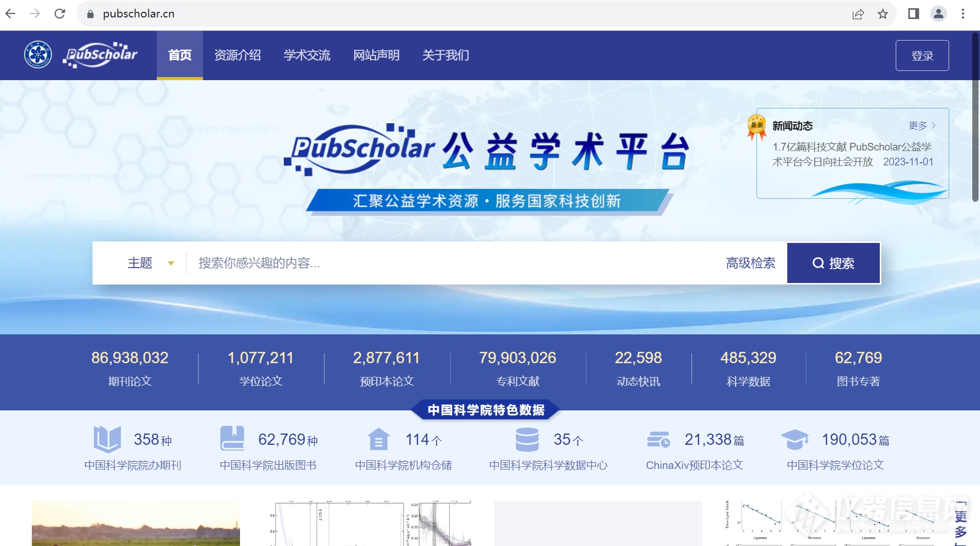Open the 高级检索 advanced search link
Screen dimensions: 980x546
pyautogui.click(x=750, y=263)
